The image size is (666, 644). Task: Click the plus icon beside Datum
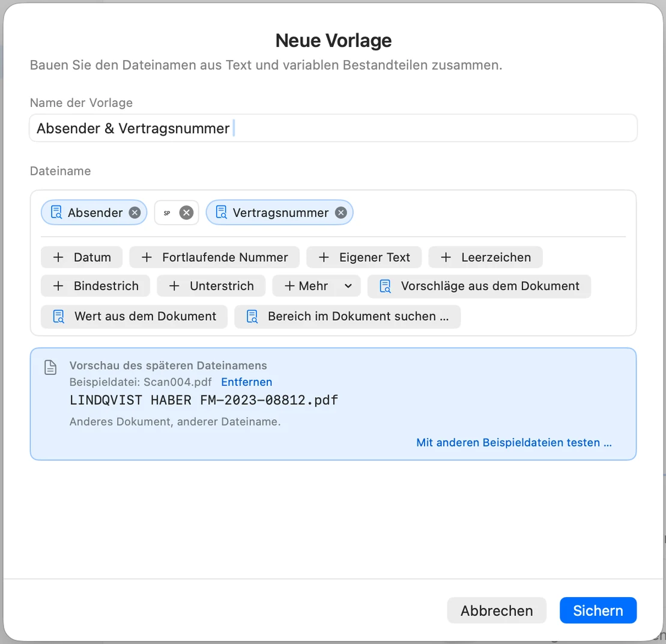[x=58, y=257]
